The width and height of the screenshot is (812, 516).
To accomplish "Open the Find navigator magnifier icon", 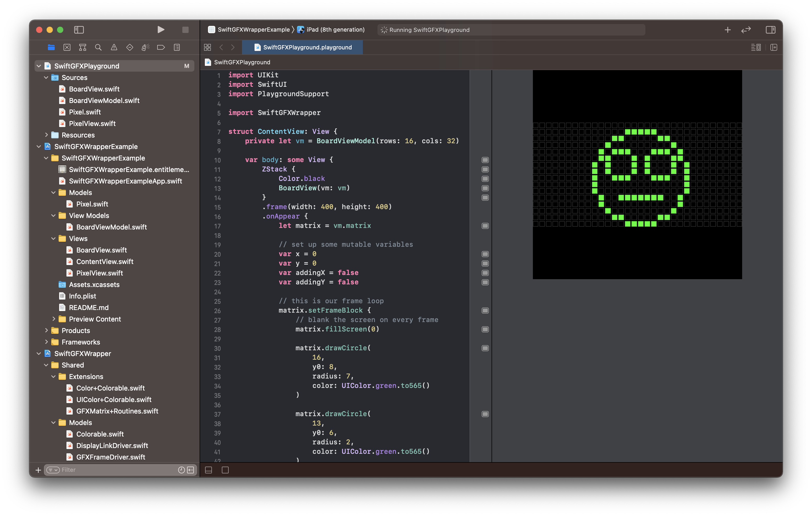I will 98,48.
